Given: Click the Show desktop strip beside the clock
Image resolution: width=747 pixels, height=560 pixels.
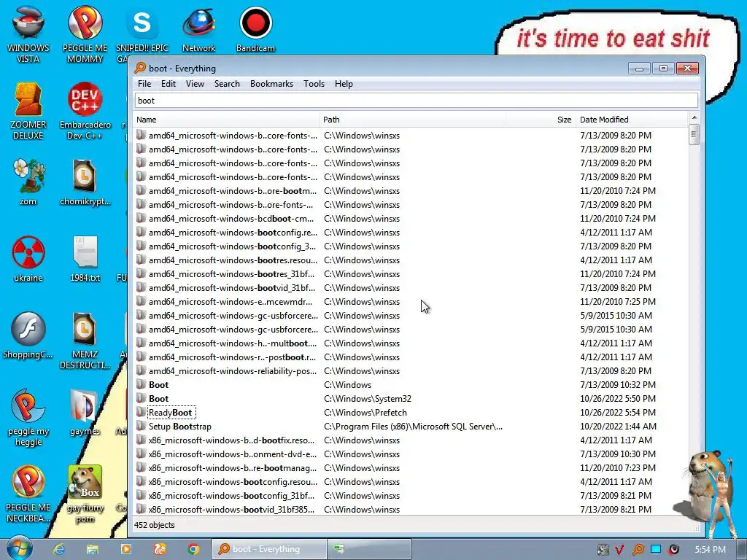Looking at the screenshot, I should click(742, 549).
